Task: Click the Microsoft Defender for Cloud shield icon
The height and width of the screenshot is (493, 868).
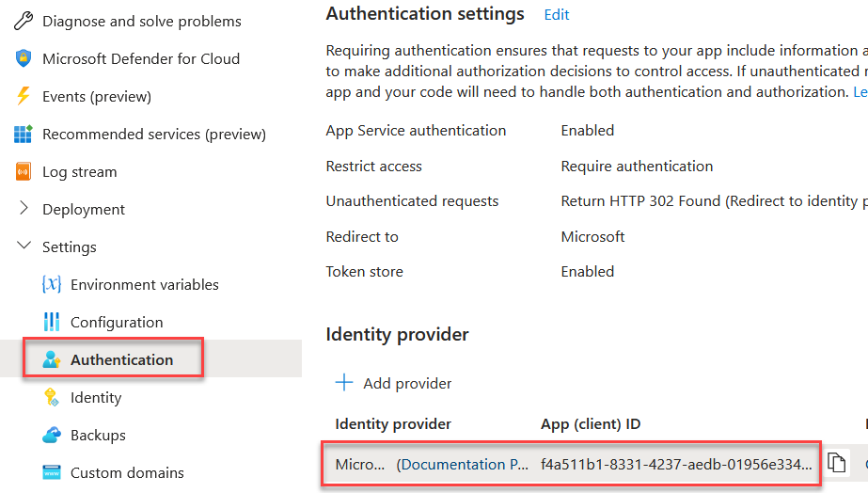Action: tap(24, 58)
